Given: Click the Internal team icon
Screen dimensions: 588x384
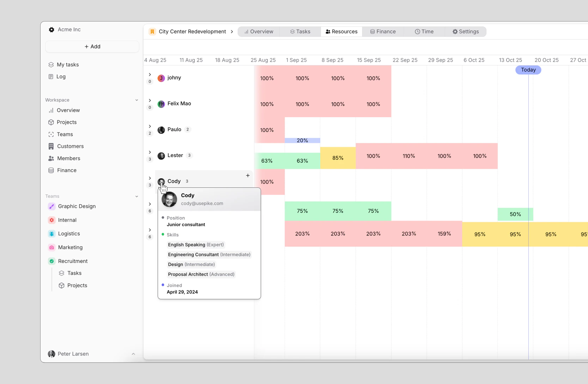Looking at the screenshot, I should point(51,220).
